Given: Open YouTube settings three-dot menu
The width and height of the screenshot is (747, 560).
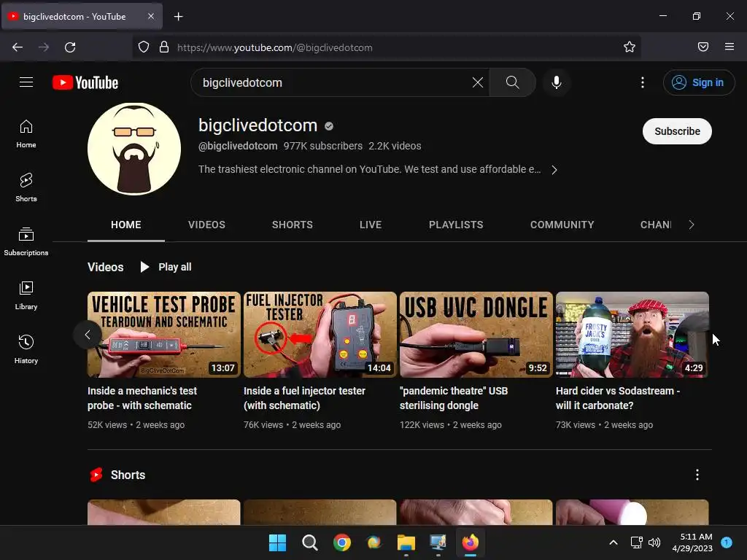Looking at the screenshot, I should [x=642, y=82].
